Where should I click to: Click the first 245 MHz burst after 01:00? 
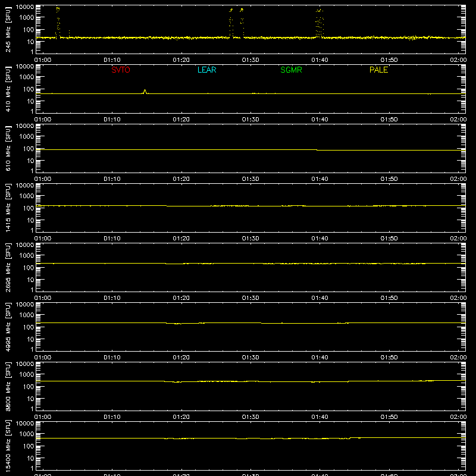(58, 22)
